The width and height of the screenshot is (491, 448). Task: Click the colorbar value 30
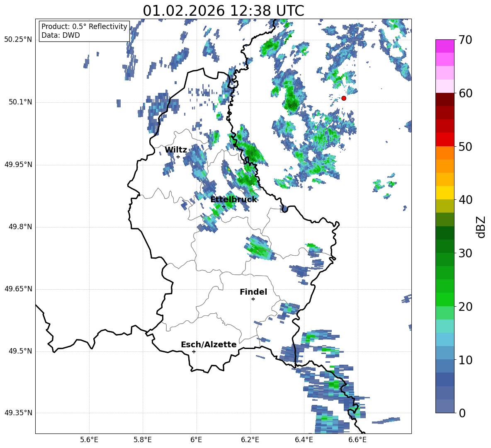point(465,253)
